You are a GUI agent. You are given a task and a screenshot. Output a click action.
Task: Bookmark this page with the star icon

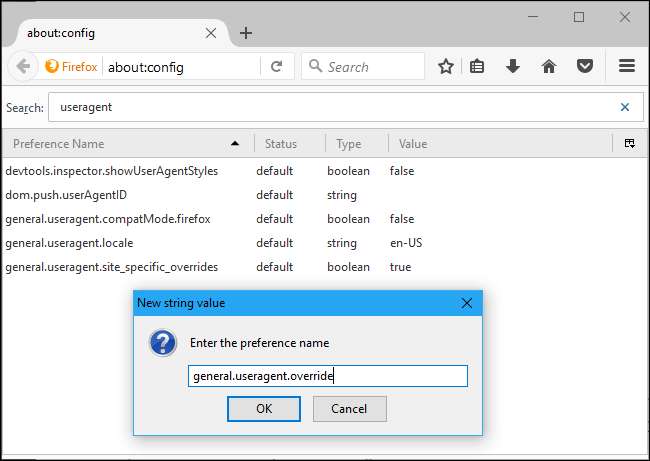[446, 67]
